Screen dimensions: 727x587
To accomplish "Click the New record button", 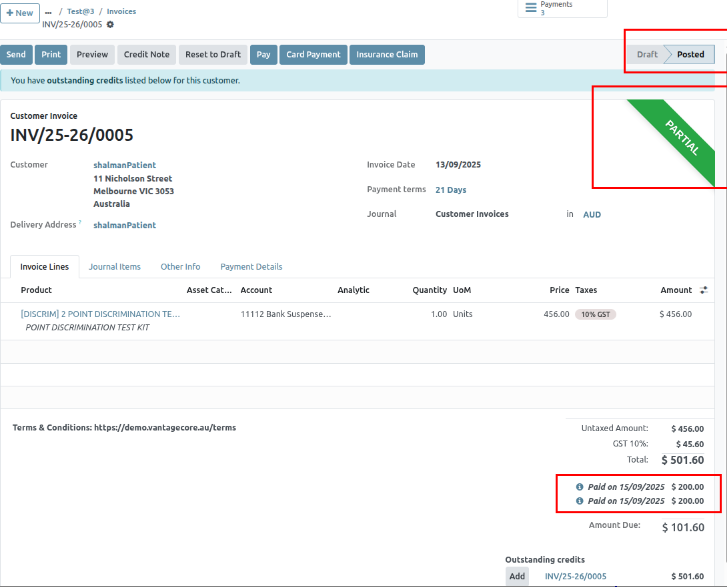I will (20, 13).
